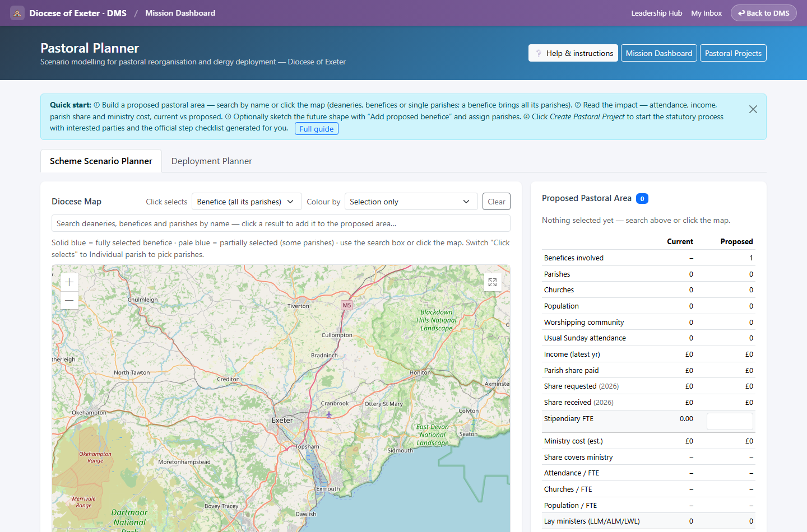Image resolution: width=807 pixels, height=532 pixels.
Task: Open the Colour by dropdown
Action: 411,202
